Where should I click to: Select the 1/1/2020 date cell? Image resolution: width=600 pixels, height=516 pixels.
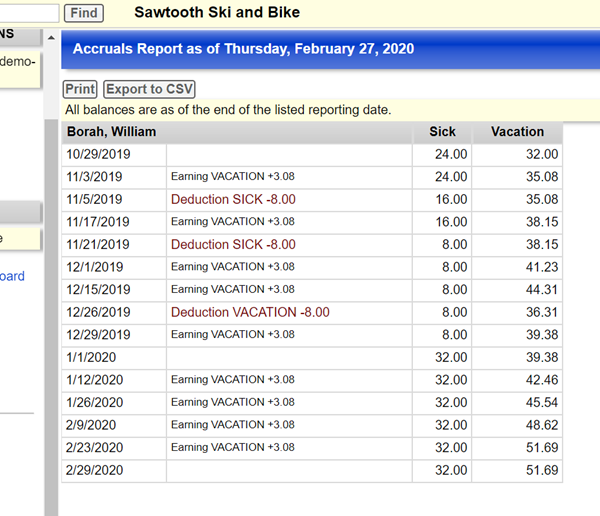(x=90, y=358)
